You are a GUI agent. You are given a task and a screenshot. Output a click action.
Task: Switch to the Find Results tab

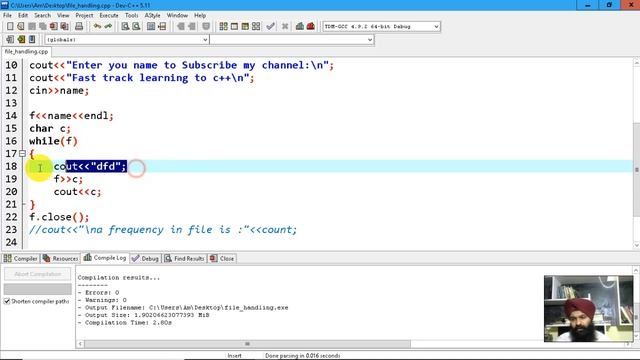pyautogui.click(x=184, y=258)
